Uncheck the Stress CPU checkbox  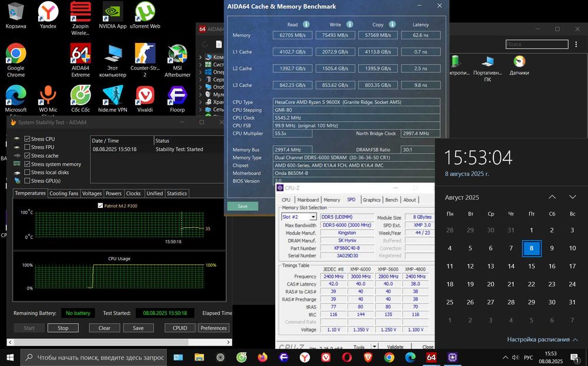[x=27, y=139]
